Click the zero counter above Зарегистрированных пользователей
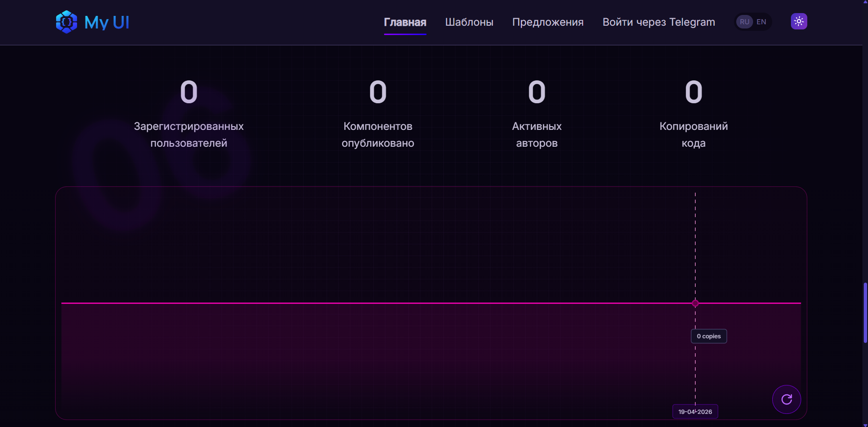The image size is (868, 427). point(189,92)
